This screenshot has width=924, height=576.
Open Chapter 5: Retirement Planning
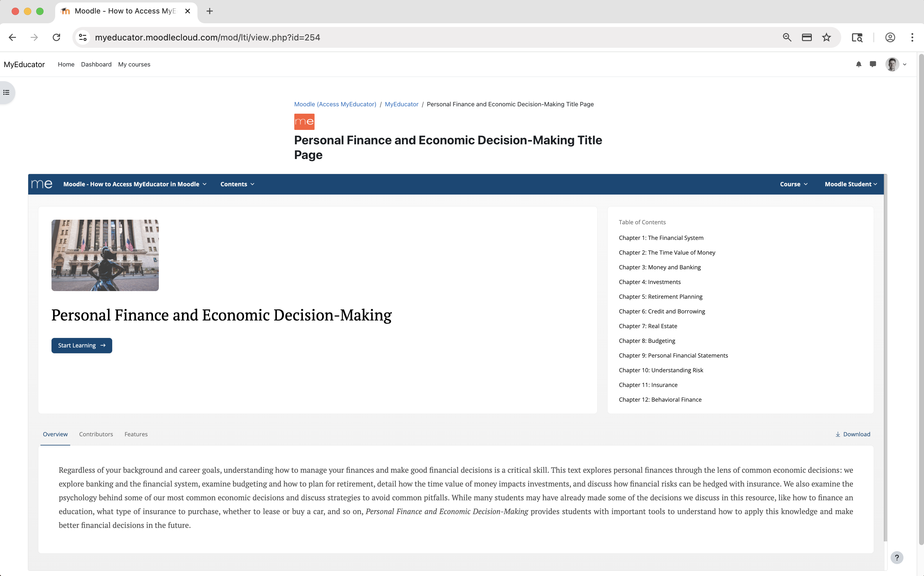[x=660, y=297]
